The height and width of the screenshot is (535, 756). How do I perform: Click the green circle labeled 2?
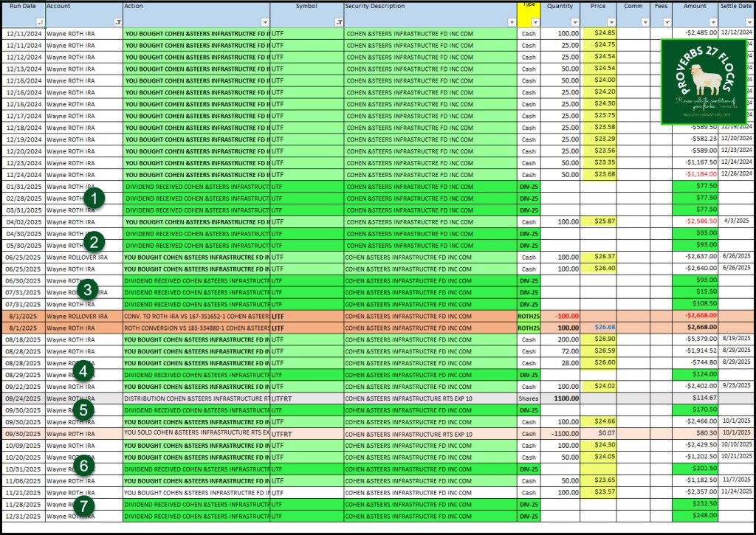point(94,241)
